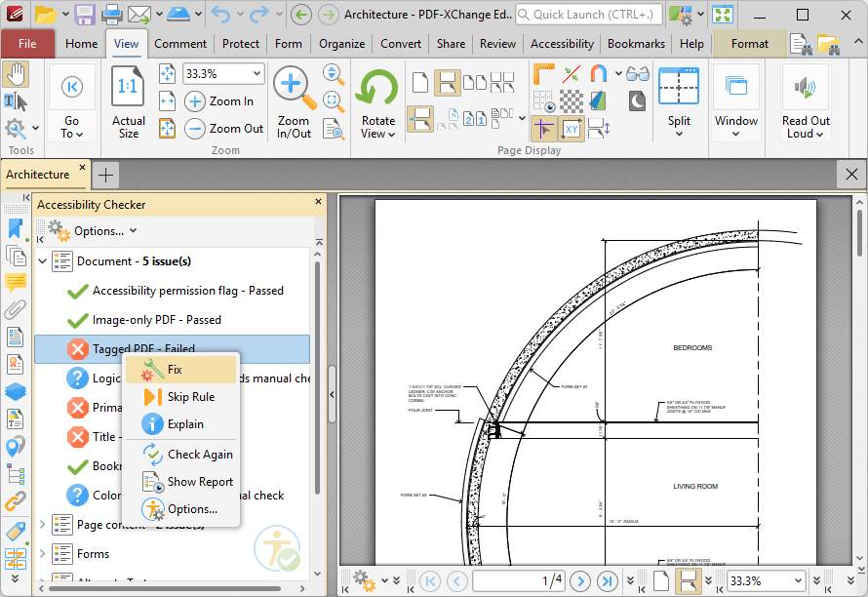
Task: Click the Pan and Zoom tool icon
Action: (x=333, y=74)
